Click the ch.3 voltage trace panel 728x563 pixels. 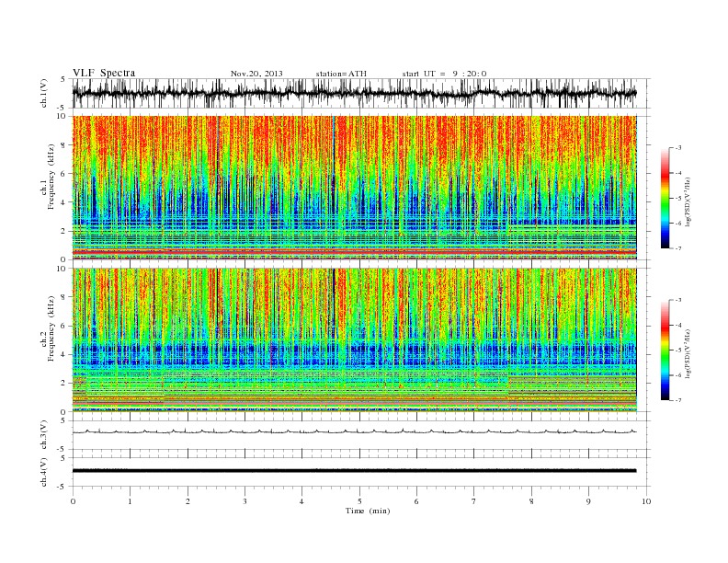point(361,435)
